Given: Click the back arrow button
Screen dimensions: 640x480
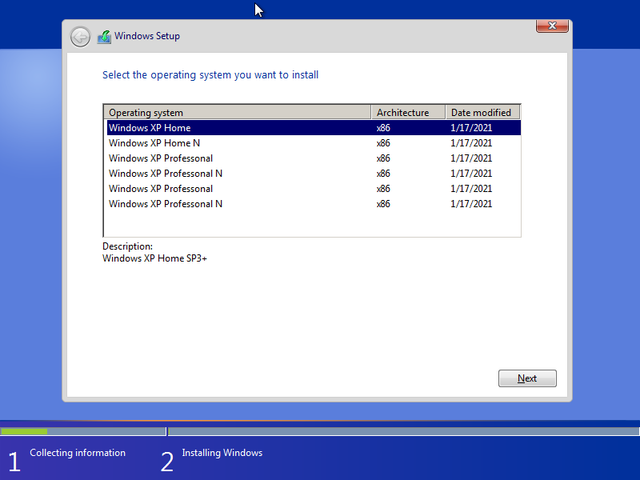Looking at the screenshot, I should tap(80, 37).
